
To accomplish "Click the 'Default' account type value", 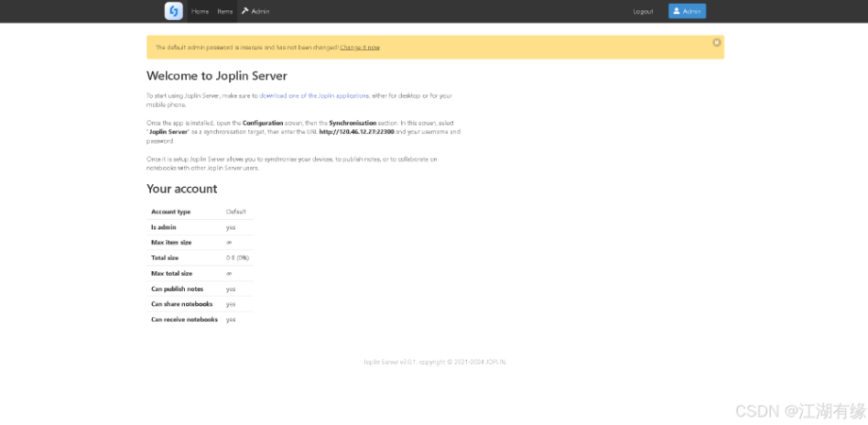I will [236, 212].
